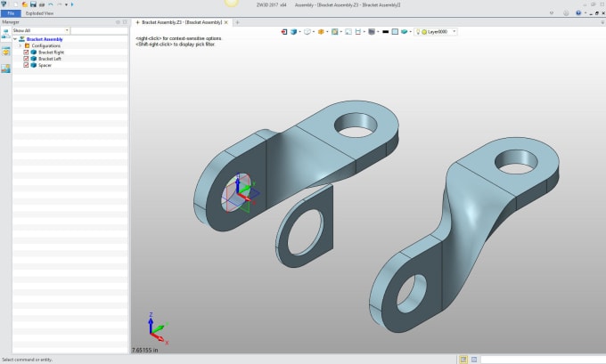This screenshot has height=364, width=606.
Task: Select Configurations in the assembly tree
Action: click(x=46, y=45)
